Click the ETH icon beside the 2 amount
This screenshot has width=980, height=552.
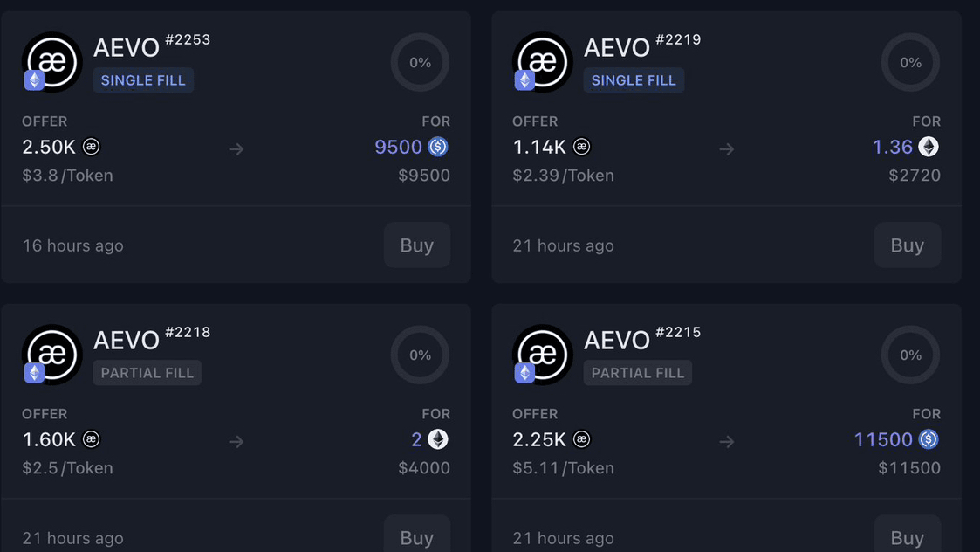click(x=437, y=439)
